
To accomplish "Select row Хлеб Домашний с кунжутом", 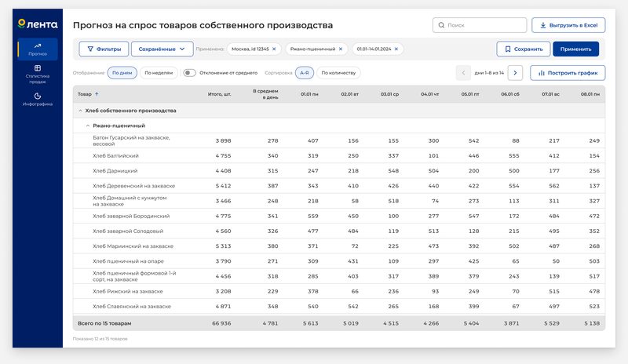I will (339, 201).
